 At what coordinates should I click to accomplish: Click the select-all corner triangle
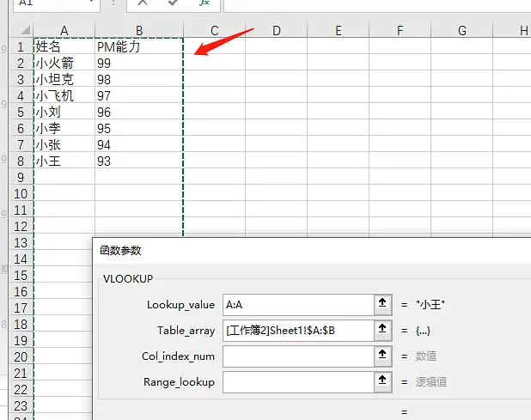pos(26,30)
